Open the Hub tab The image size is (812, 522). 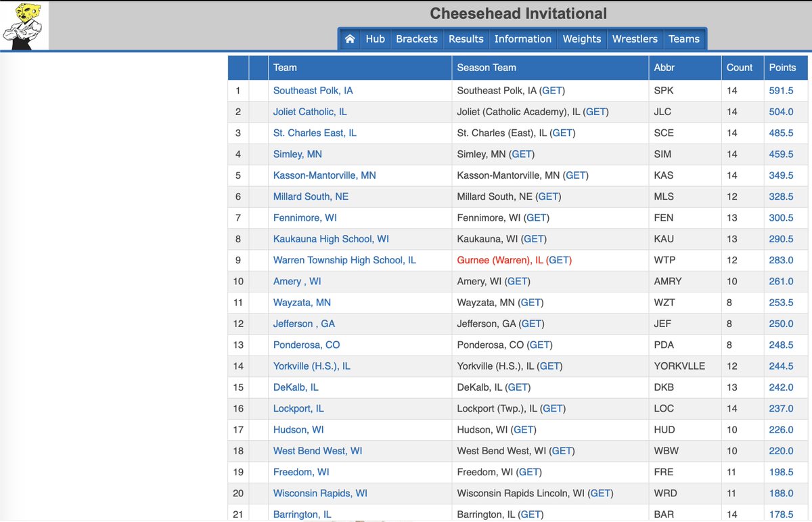click(376, 39)
